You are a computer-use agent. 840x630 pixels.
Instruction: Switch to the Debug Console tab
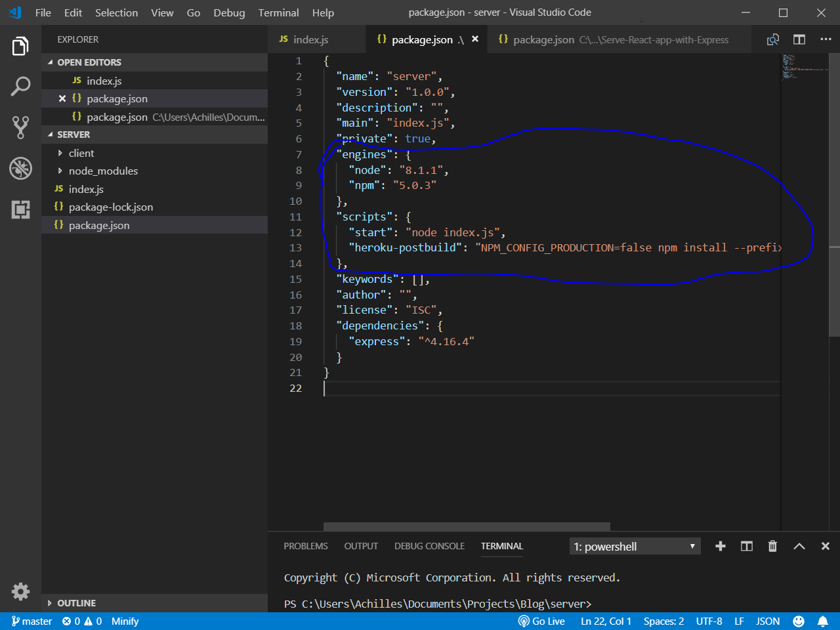click(x=429, y=546)
